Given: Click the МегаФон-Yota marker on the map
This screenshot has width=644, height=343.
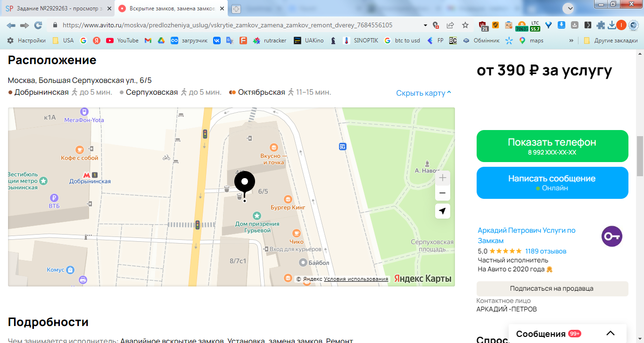Looking at the screenshot, I should pos(84,112).
